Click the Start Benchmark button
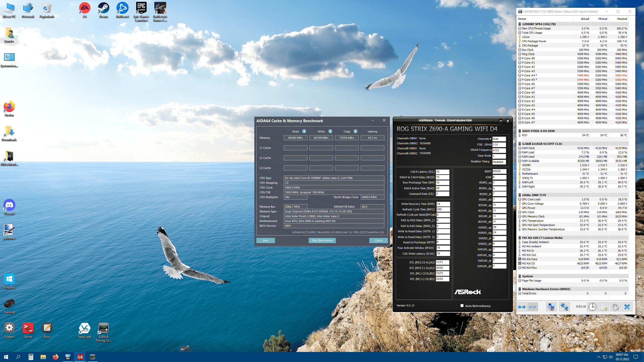This screenshot has width=644, height=362. point(322,240)
